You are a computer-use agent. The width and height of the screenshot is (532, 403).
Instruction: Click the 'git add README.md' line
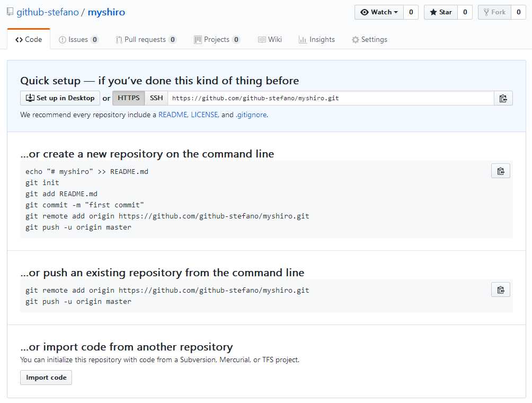tap(61, 194)
